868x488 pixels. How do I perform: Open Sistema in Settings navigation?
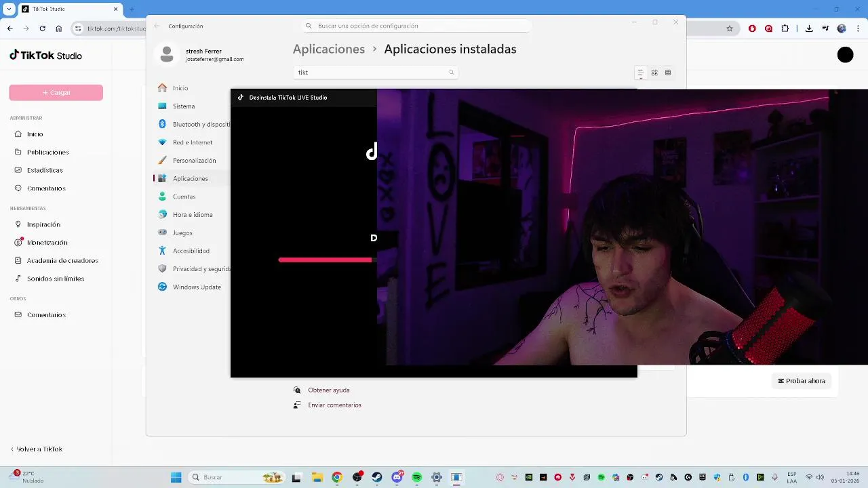(x=184, y=106)
